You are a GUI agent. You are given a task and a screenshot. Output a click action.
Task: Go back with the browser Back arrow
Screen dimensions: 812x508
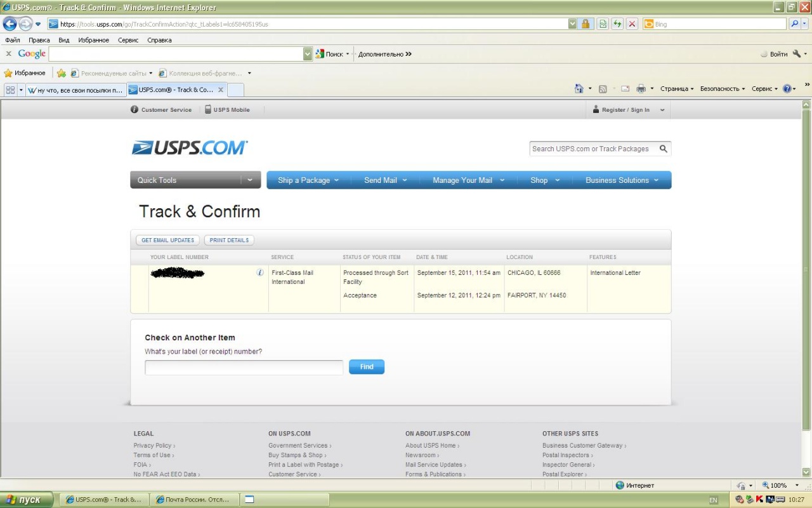10,24
